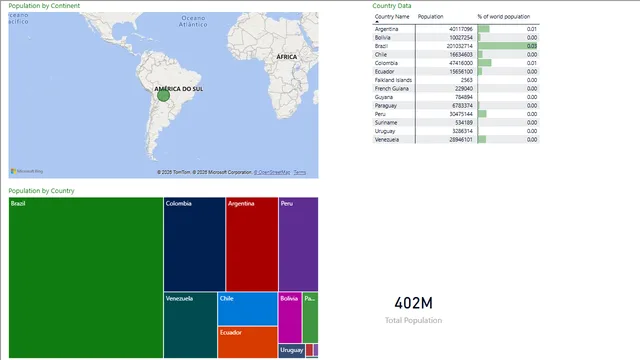640x360 pixels.
Task: Click the French Guiana row in table
Action: 456,89
